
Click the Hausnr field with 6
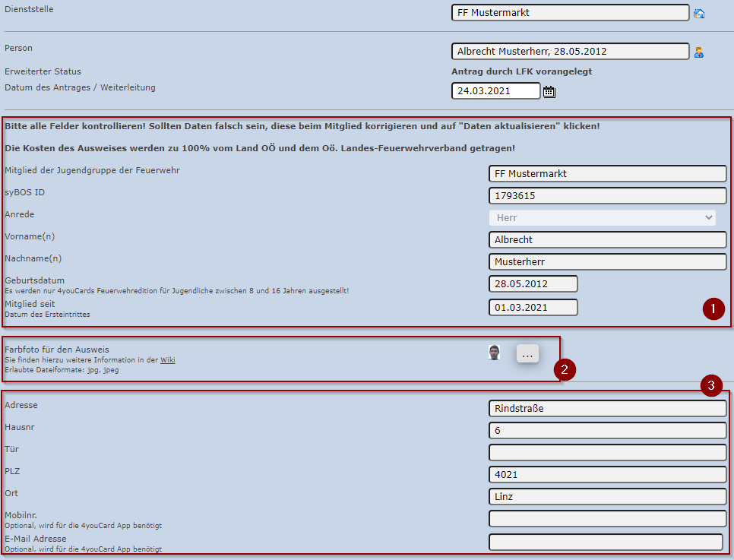pyautogui.click(x=608, y=430)
